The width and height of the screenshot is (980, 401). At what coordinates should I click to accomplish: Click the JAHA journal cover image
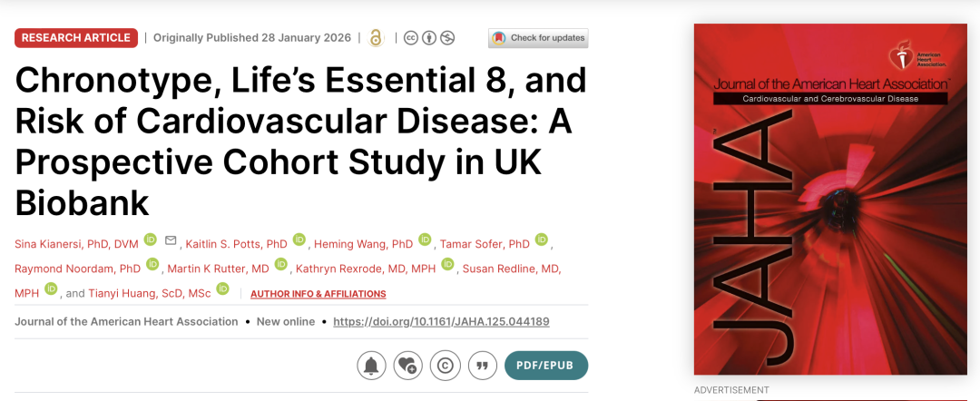tap(829, 199)
